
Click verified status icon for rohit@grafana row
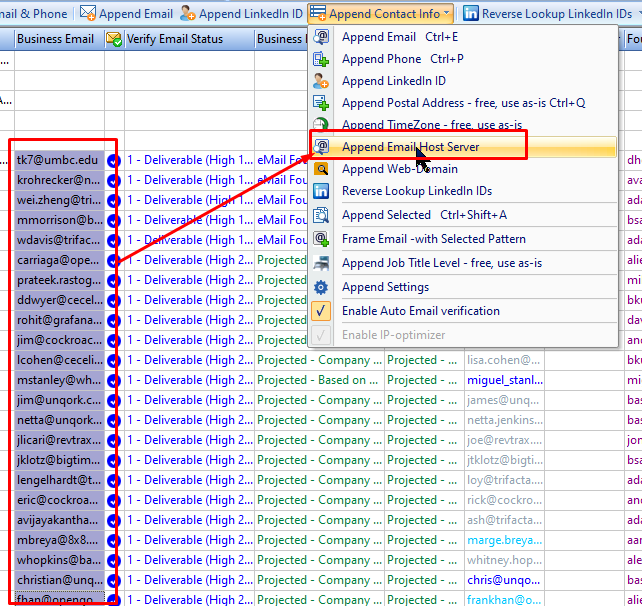click(113, 320)
